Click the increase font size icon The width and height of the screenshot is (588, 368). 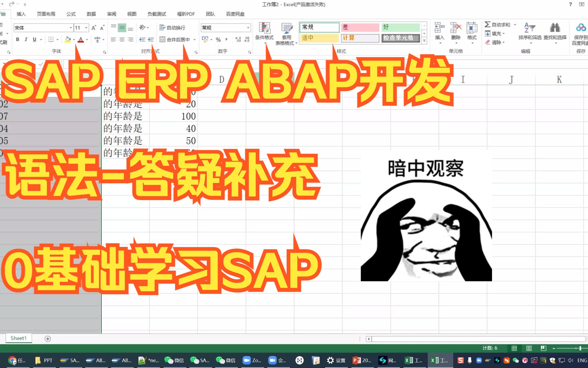point(94,28)
